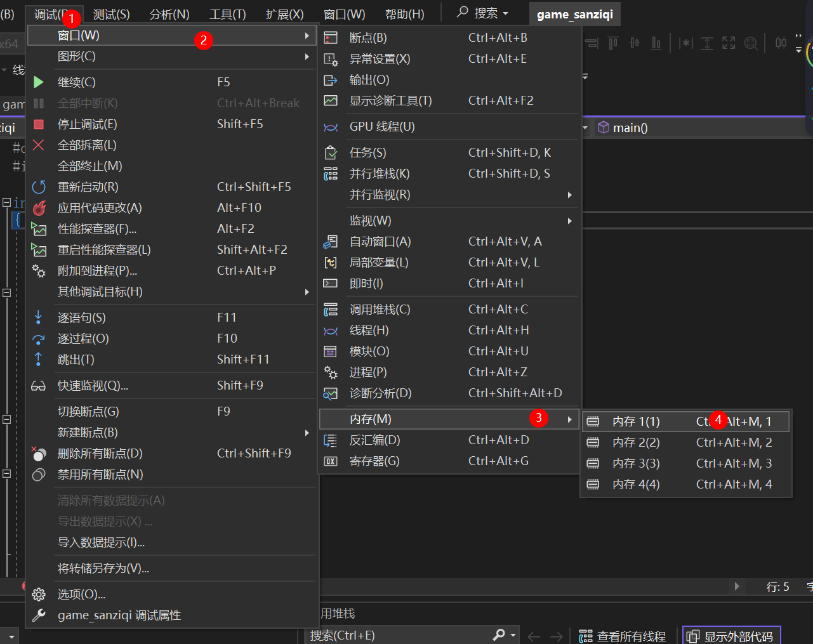Open the 测试(S) menu
The image size is (813, 644).
[112, 14]
